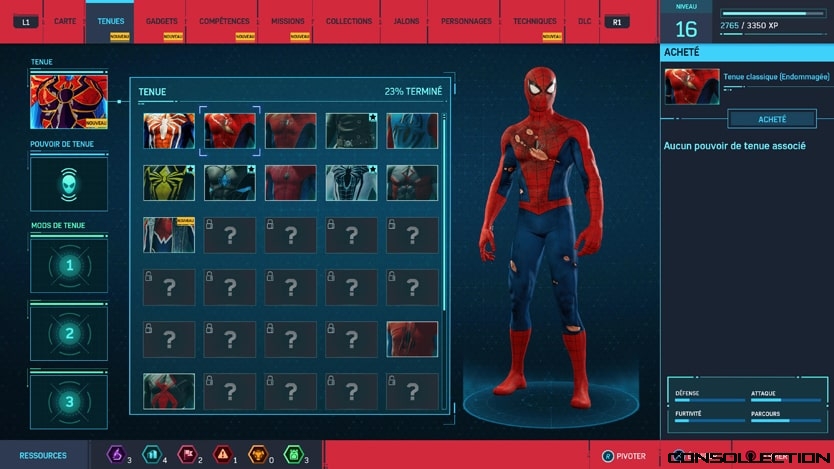Screen dimensions: 834x469
Task: Open the COMPÉTENCES tab
Action: click(224, 21)
